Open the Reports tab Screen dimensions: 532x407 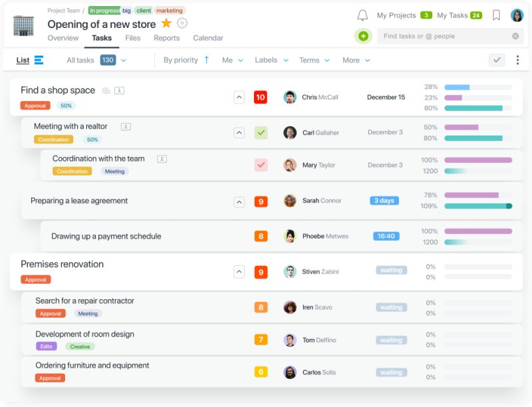click(167, 38)
